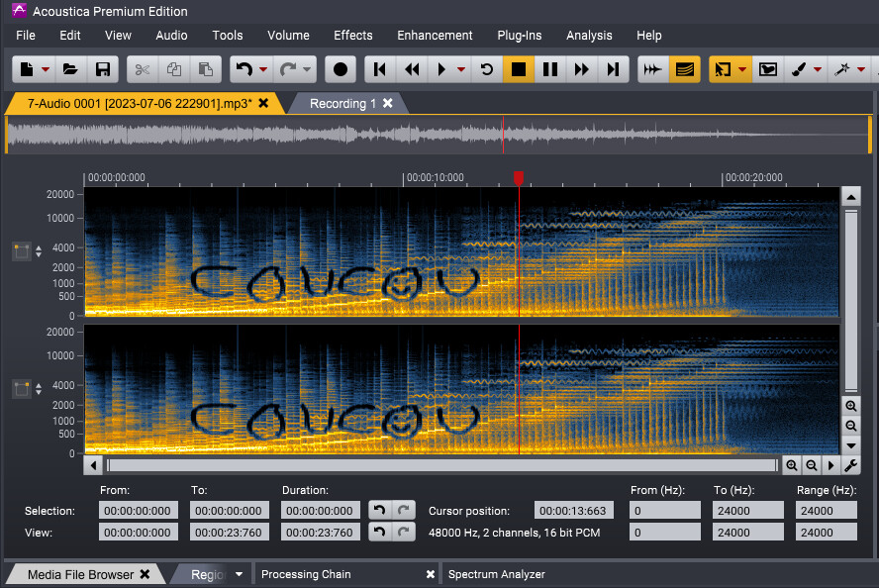Toggle the top channel enable icon

pyautogui.click(x=22, y=251)
